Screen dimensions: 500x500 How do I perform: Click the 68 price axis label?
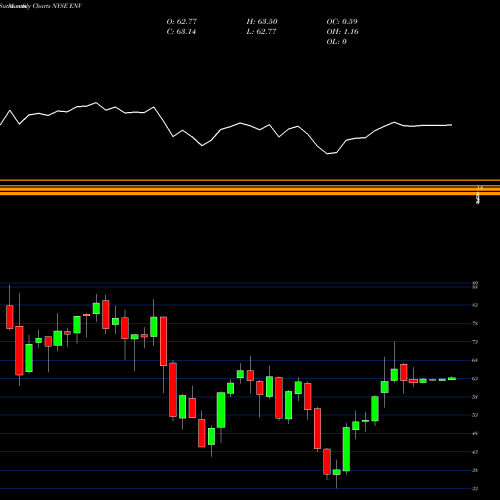[x=475, y=360]
